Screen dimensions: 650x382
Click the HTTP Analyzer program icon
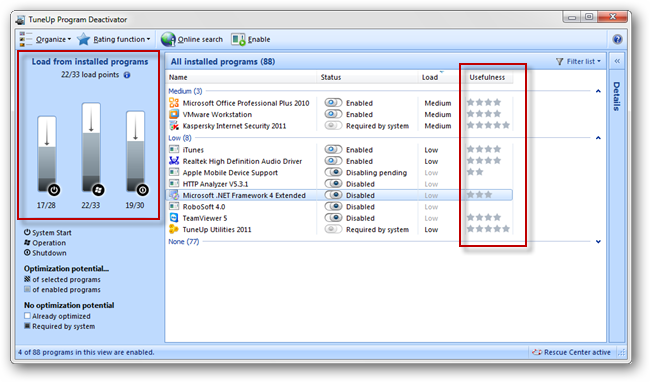pyautogui.click(x=174, y=184)
